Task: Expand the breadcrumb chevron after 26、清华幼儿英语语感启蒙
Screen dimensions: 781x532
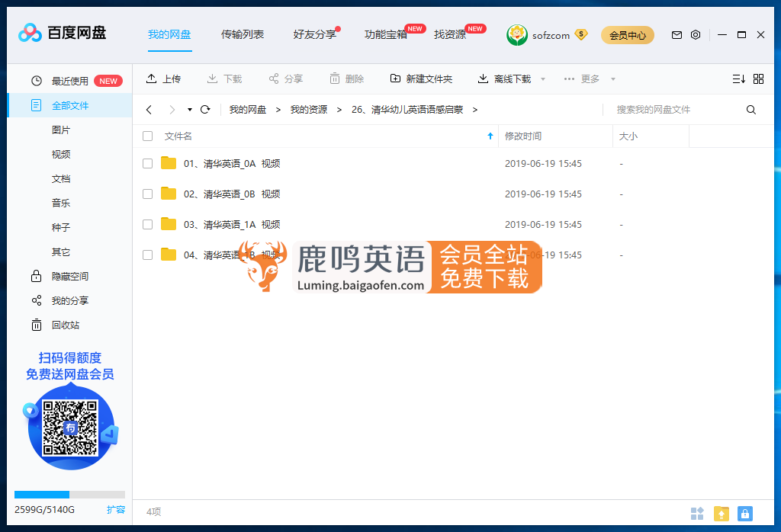Action: click(x=474, y=110)
